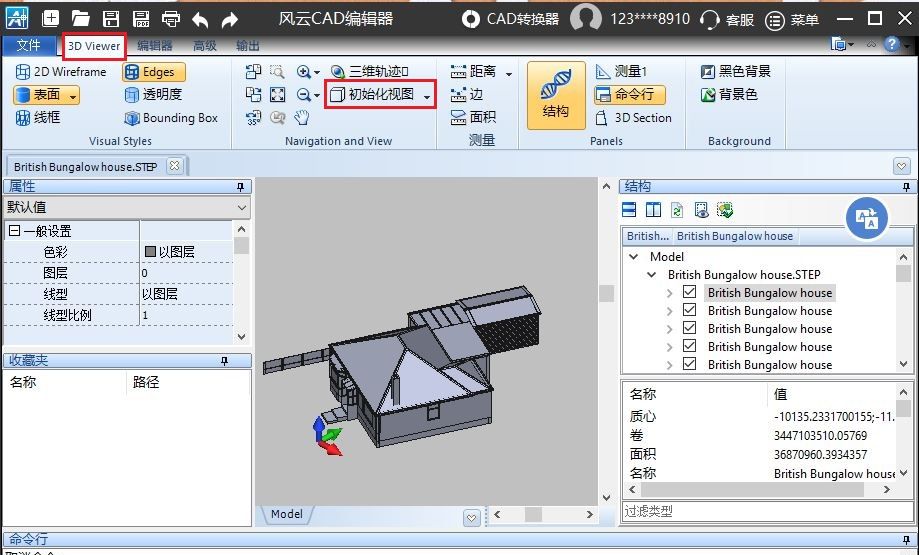This screenshot has width=919, height=555.
Task: Click the 线型比例 value field
Action: pyautogui.click(x=186, y=315)
